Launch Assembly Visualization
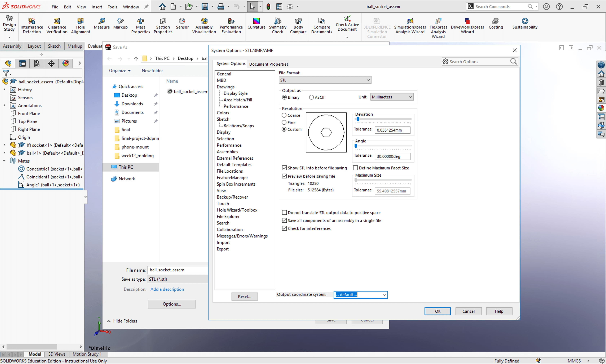Image resolution: width=606 pixels, height=364 pixels. (x=204, y=26)
